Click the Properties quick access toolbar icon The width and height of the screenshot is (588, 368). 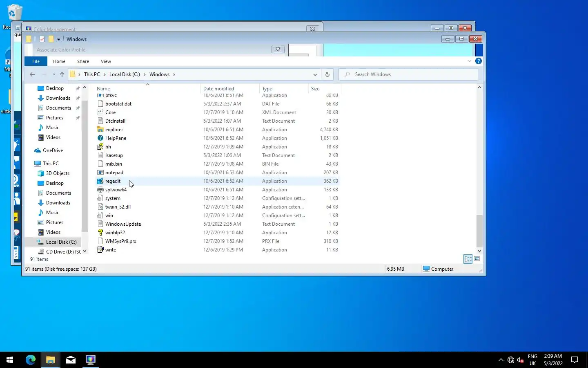[42, 39]
